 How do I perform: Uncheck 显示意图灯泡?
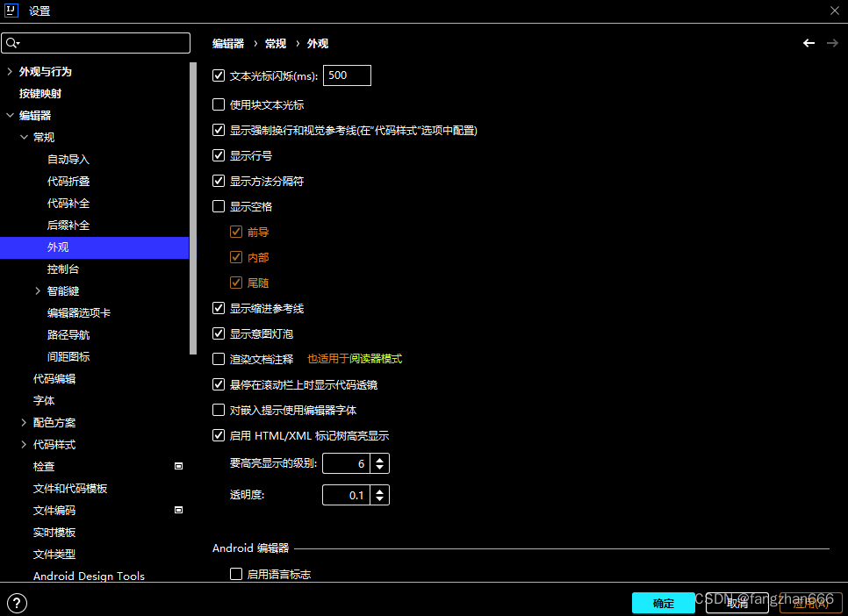coord(219,333)
